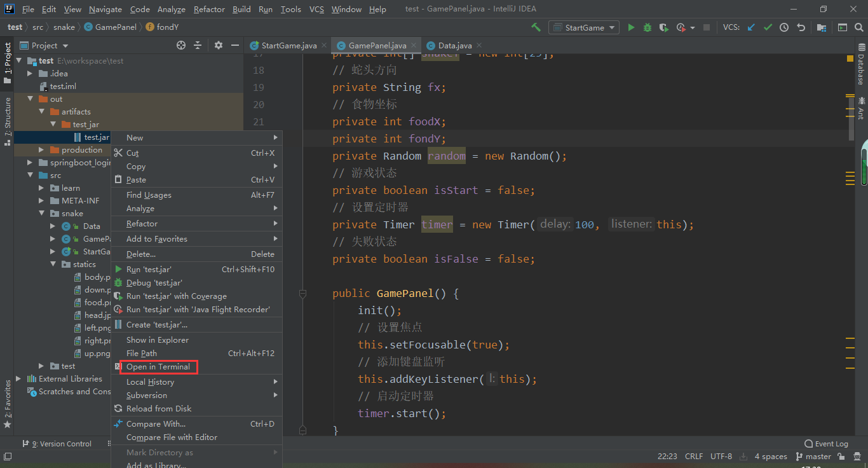The height and width of the screenshot is (468, 868).
Task: Open the Search Everywhere magnifier icon
Action: (859, 27)
